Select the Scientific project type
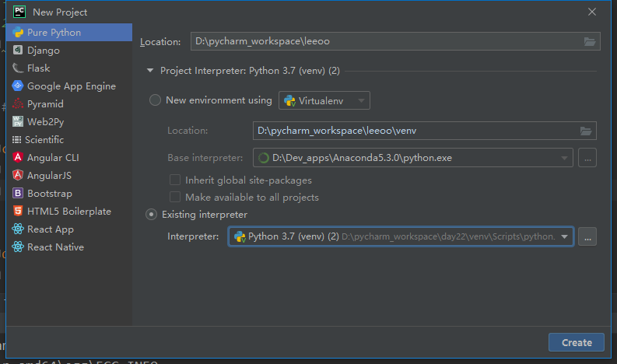This screenshot has height=364, width=617. point(44,140)
